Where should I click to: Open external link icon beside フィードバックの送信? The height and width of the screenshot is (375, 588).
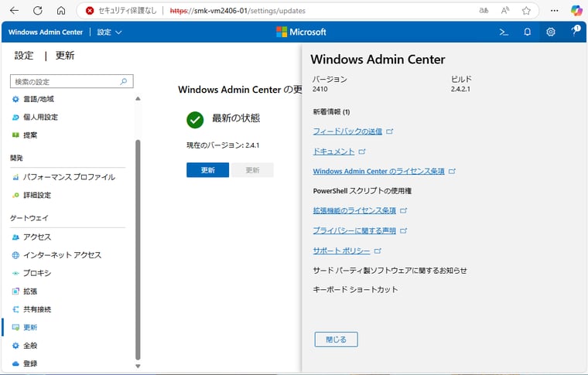(x=390, y=131)
